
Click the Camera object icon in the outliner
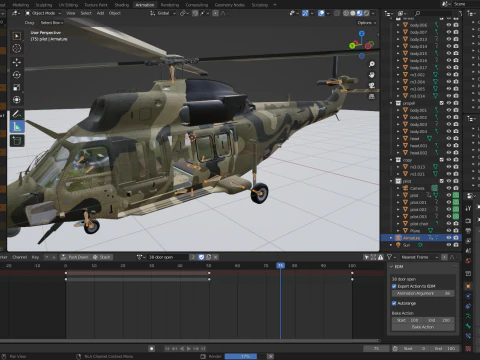406,188
